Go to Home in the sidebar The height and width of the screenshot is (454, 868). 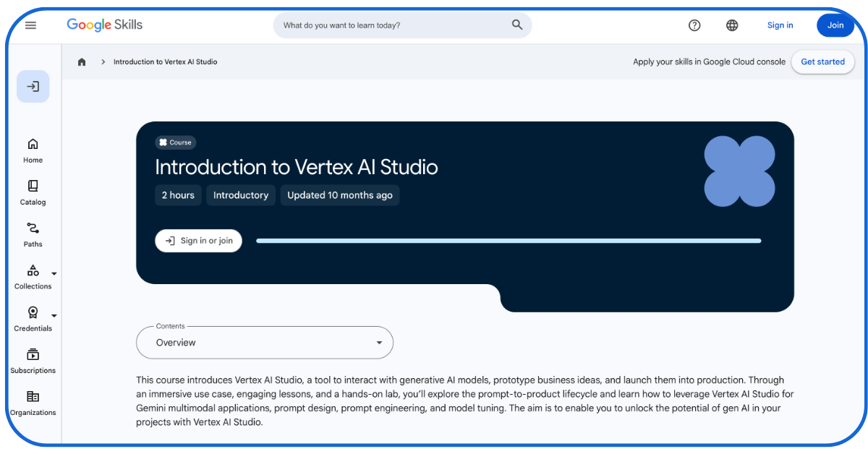33,150
